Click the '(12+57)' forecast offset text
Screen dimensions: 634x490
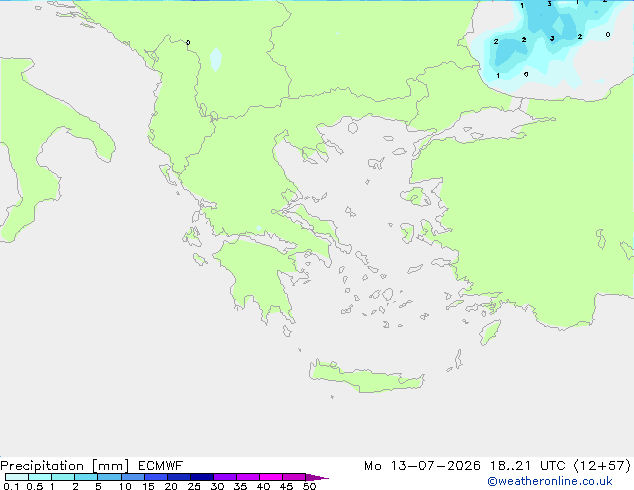[603, 466]
